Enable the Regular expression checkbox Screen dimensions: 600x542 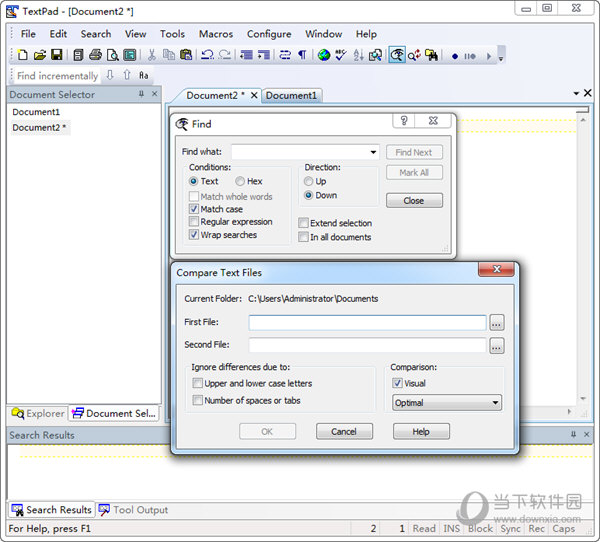[194, 222]
